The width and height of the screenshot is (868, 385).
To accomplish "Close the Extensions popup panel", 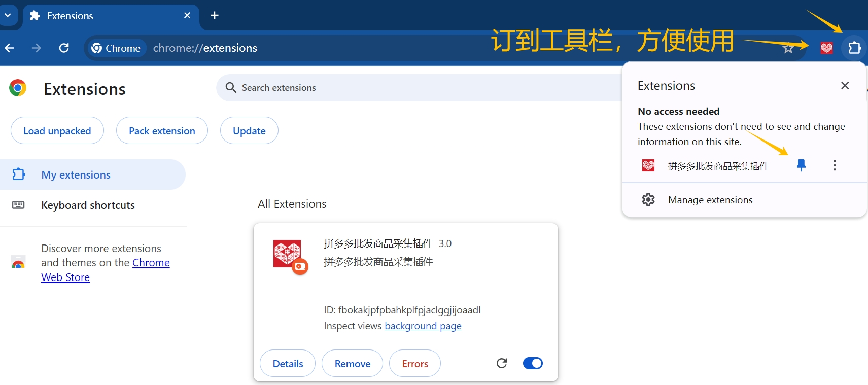I will tap(845, 85).
